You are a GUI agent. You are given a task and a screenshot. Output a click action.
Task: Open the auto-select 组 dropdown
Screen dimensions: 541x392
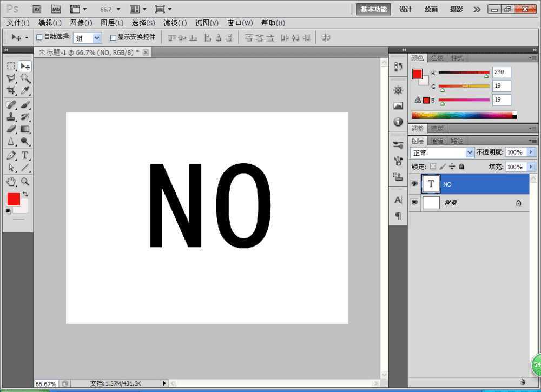point(88,38)
